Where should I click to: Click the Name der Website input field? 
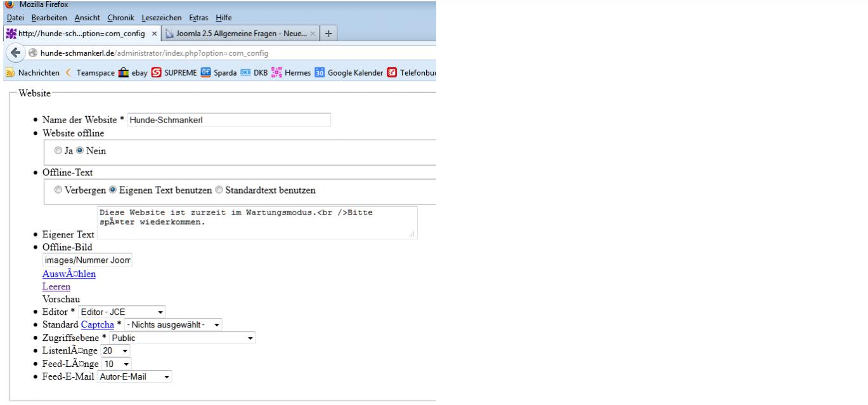[229, 119]
